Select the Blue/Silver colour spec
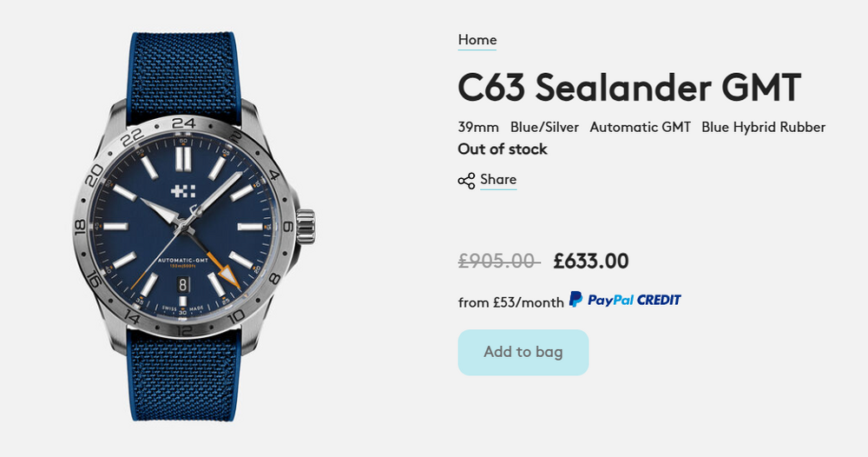Screen dimensions: 868x457 point(545,128)
